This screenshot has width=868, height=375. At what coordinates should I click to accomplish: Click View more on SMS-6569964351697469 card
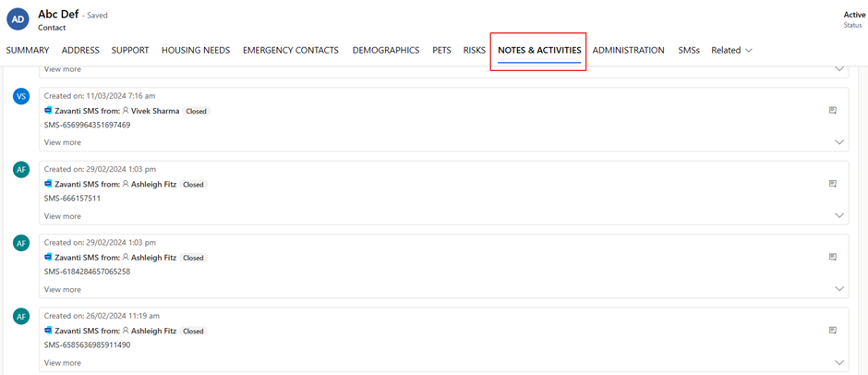[63, 142]
